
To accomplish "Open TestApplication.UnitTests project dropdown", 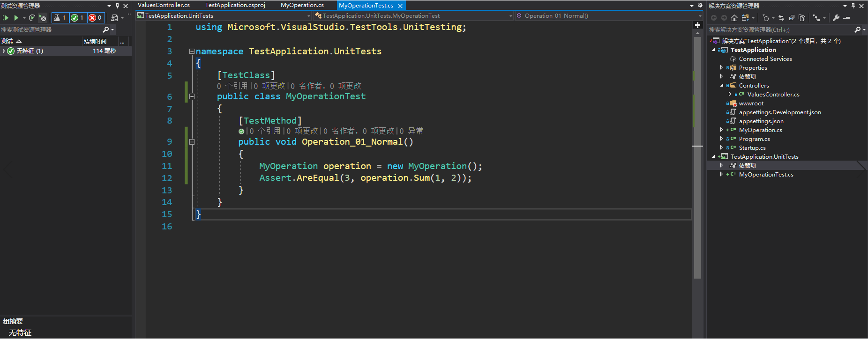I will [x=224, y=16].
